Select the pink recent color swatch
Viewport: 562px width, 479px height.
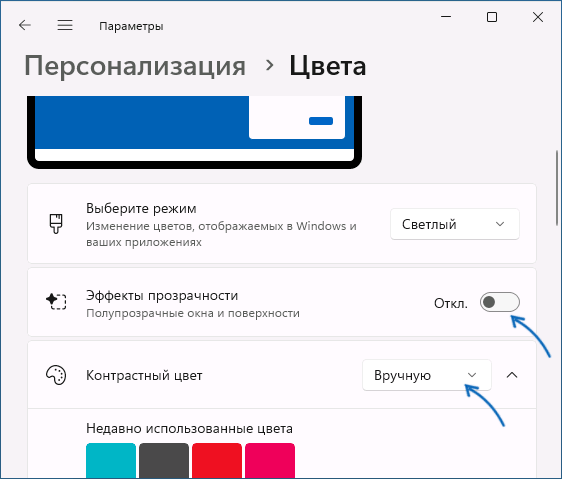coord(270,461)
